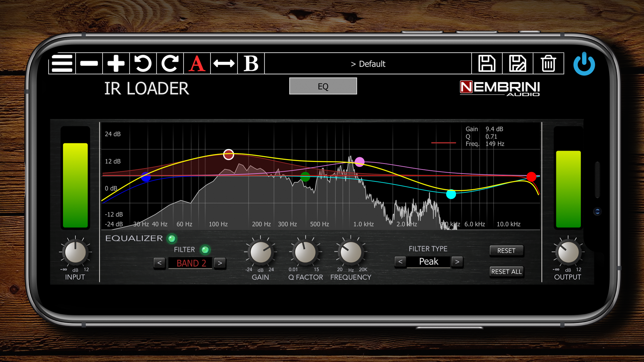Open the Default preset menu
The image size is (644, 362).
(368, 64)
